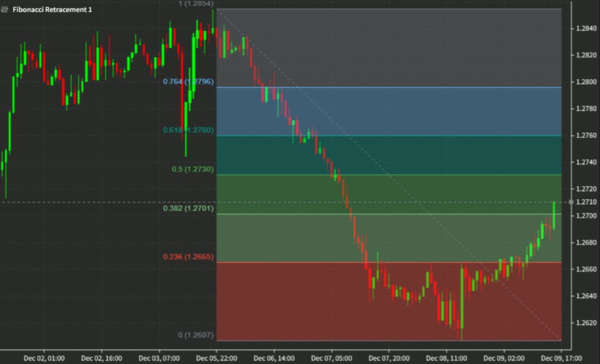Click the Dec 09, 17:00 time label

point(561,359)
